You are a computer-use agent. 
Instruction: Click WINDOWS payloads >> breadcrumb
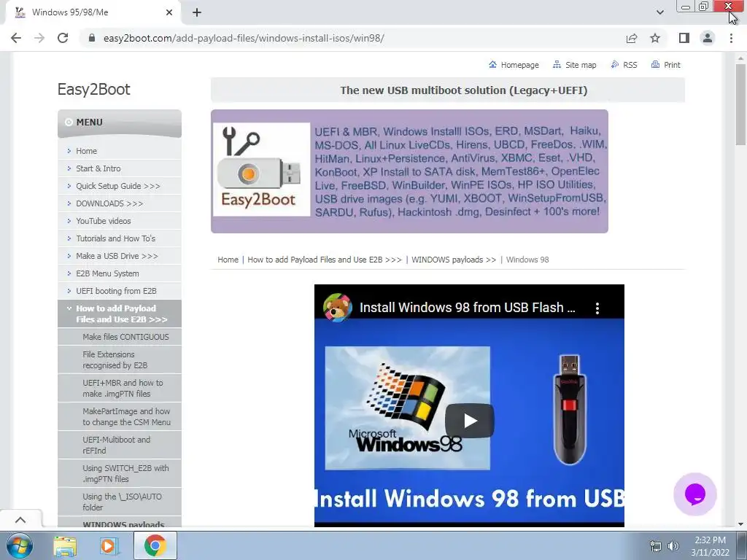coord(454,260)
